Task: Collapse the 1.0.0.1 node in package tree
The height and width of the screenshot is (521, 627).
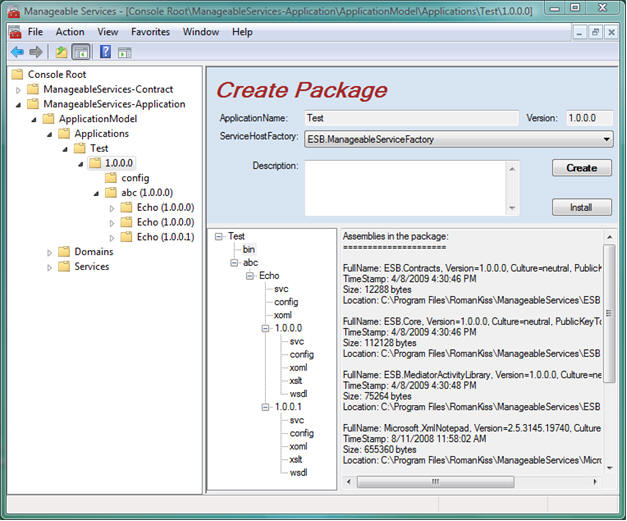Action: coord(266,407)
